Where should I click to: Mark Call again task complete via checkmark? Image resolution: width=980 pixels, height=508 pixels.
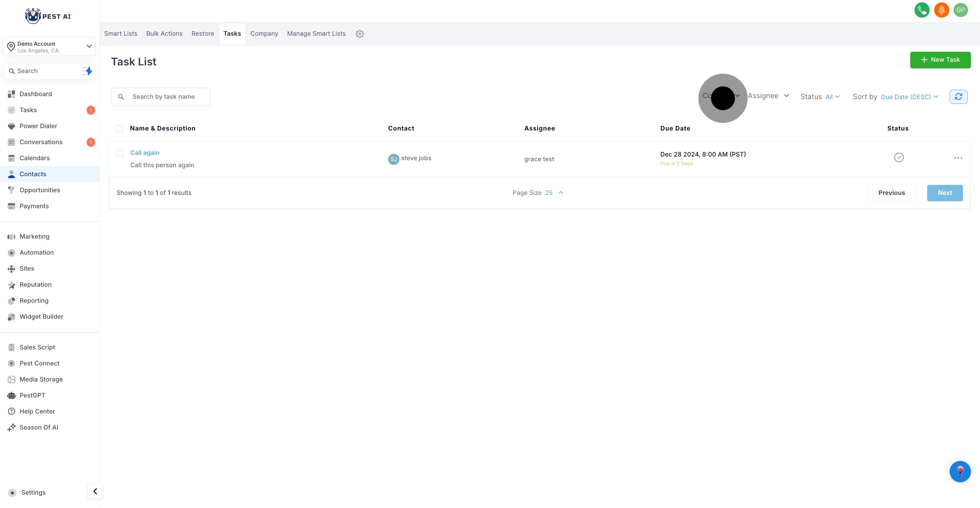click(x=899, y=158)
